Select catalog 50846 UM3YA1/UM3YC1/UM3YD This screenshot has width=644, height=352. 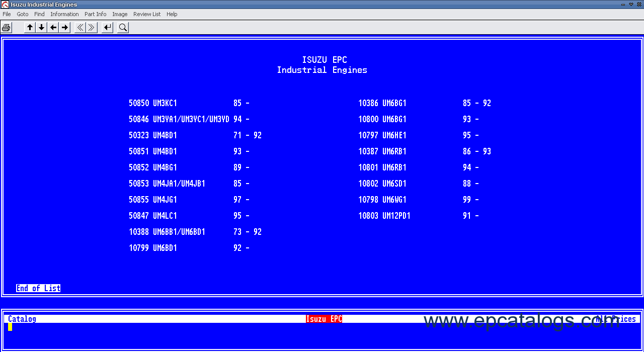[x=189, y=119]
